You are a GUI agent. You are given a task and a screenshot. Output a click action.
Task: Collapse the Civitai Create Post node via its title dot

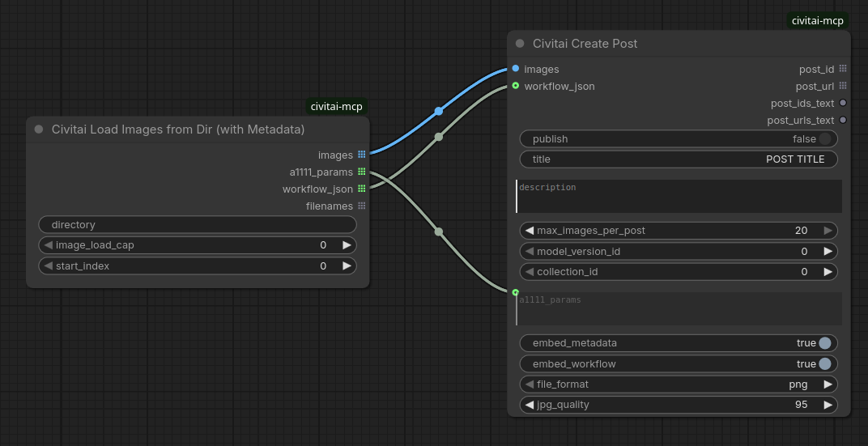pos(520,43)
